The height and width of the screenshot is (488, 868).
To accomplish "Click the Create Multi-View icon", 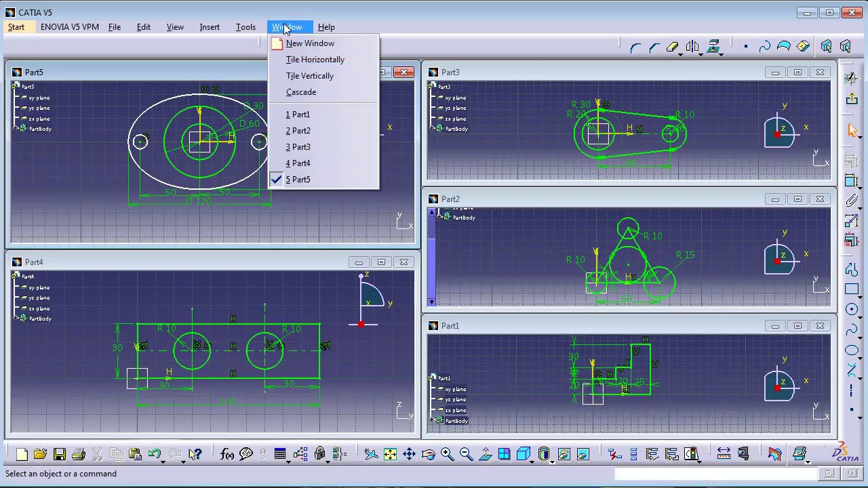I will click(504, 454).
